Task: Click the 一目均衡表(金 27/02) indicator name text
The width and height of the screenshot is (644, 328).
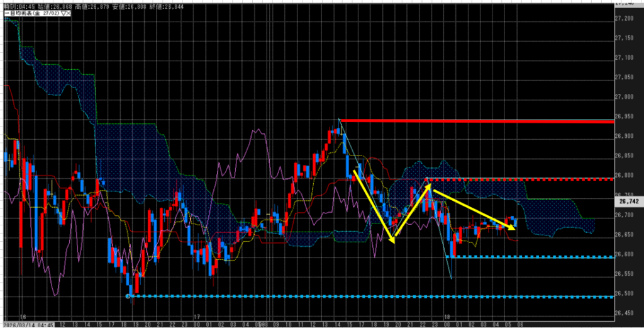Action: [31, 12]
